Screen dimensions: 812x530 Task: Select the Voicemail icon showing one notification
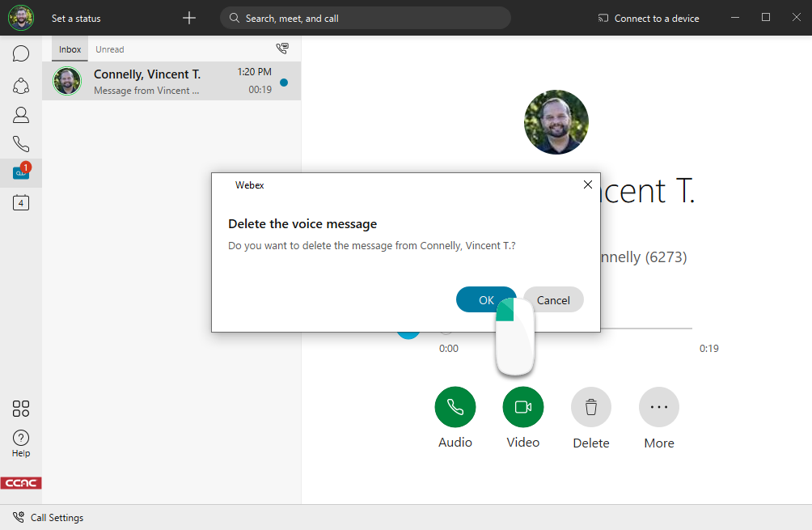tap(20, 172)
